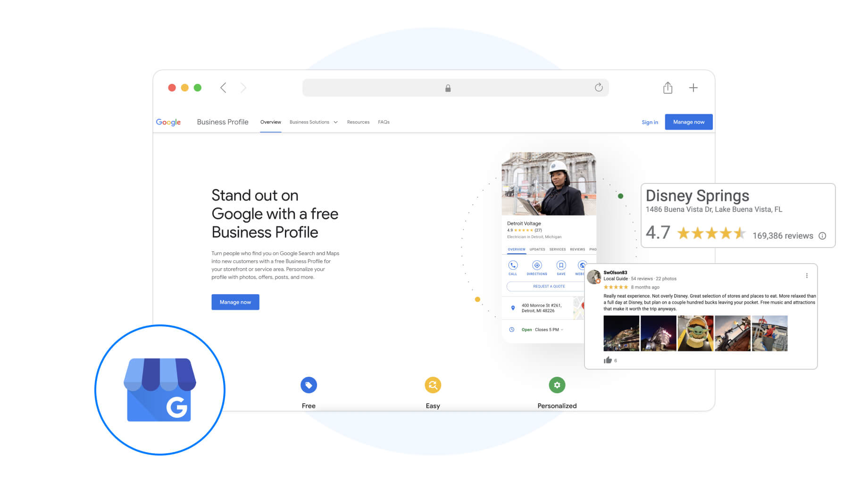Viewport: 868px width, 481px height.
Task: Open the first review photo thumbnail
Action: point(621,333)
